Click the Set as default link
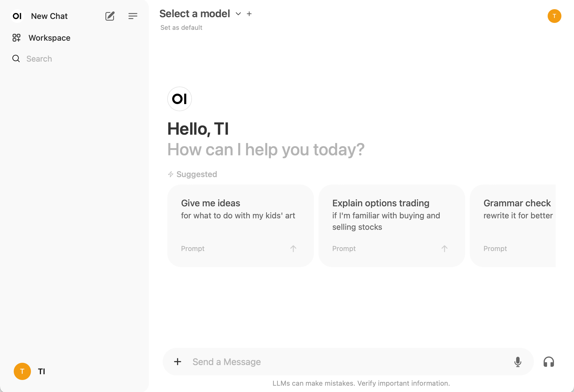This screenshot has height=392, width=574. point(181,28)
